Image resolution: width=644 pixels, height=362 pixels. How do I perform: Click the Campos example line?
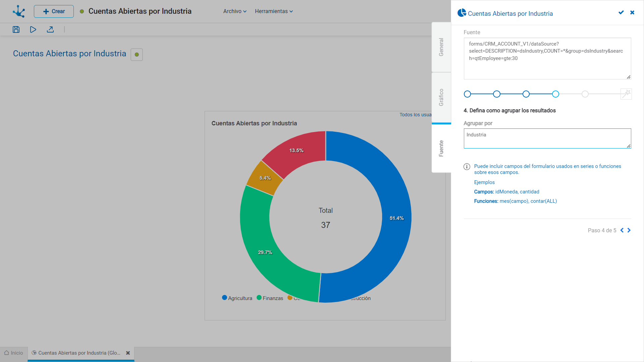tap(507, 192)
